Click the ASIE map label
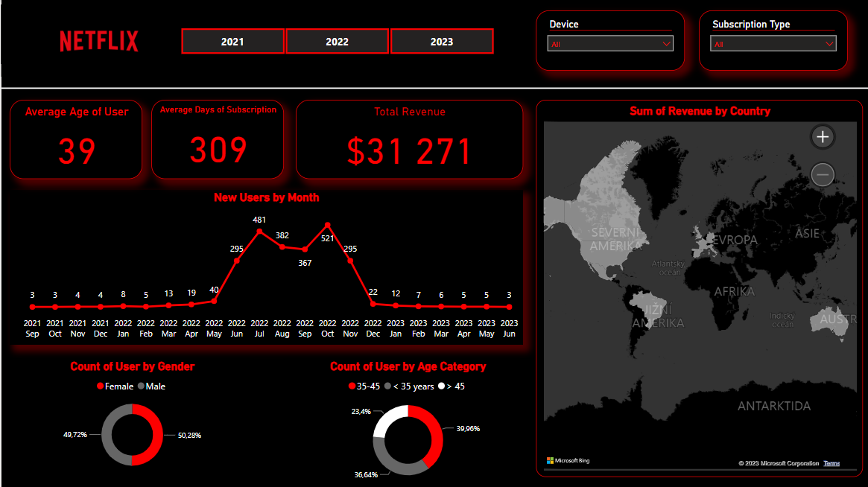This screenshot has width=868, height=487. coord(807,234)
